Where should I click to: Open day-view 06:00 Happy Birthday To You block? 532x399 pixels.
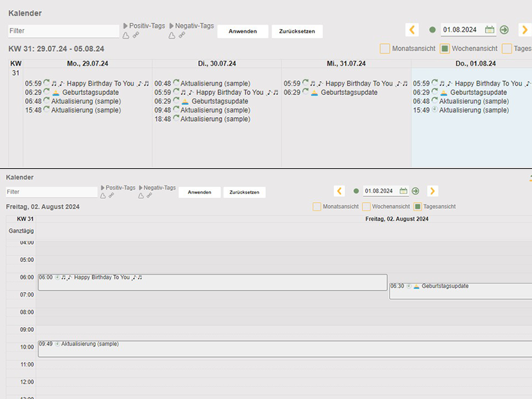213,282
